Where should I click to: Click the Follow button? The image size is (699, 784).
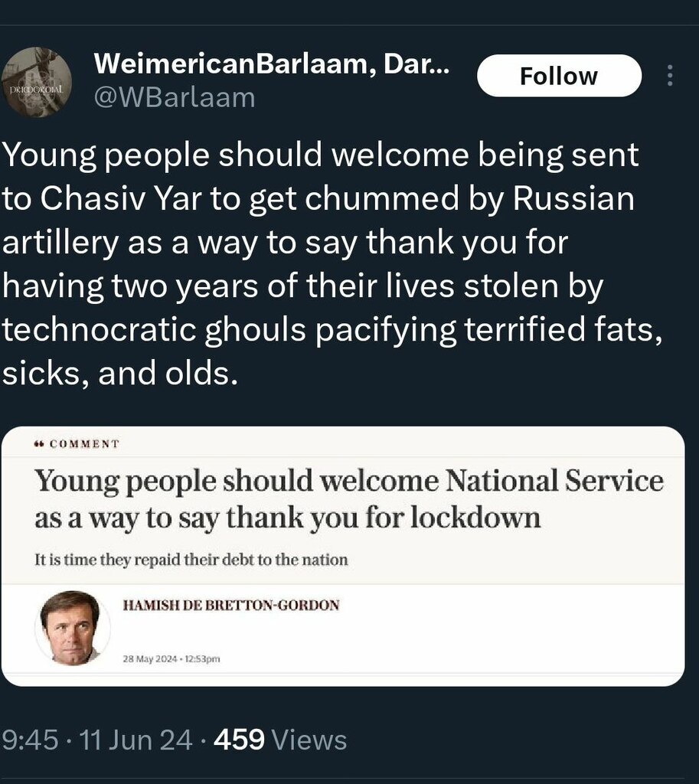(x=559, y=76)
